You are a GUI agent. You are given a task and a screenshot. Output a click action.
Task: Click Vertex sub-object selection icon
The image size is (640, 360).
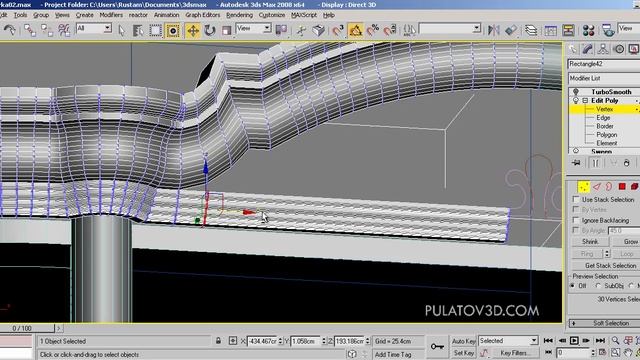coord(583,187)
